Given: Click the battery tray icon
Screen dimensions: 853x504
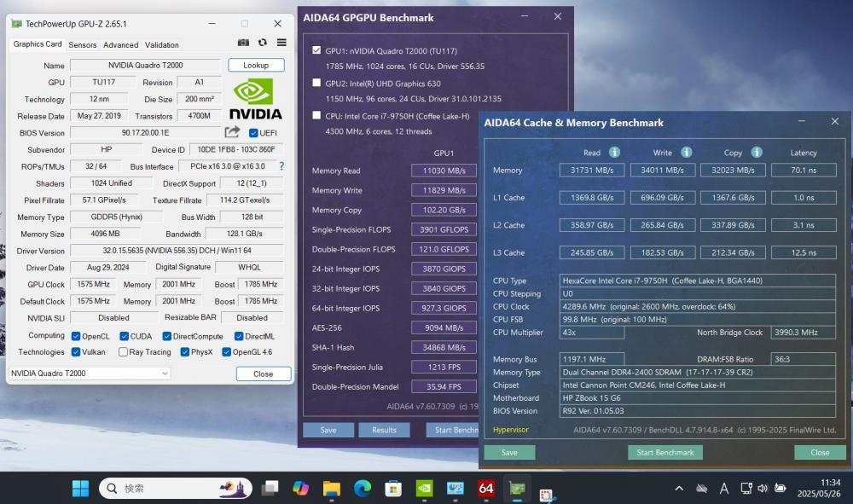Looking at the screenshot, I should click(x=780, y=489).
